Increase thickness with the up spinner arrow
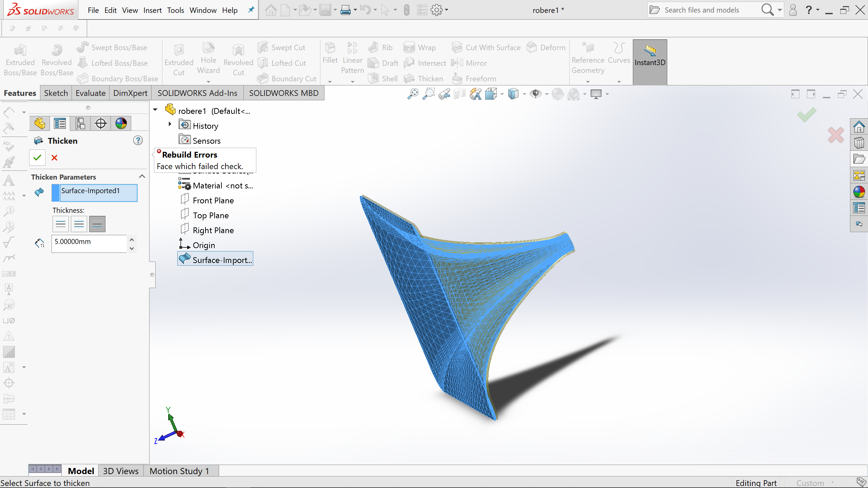The width and height of the screenshot is (868, 488). (x=132, y=240)
